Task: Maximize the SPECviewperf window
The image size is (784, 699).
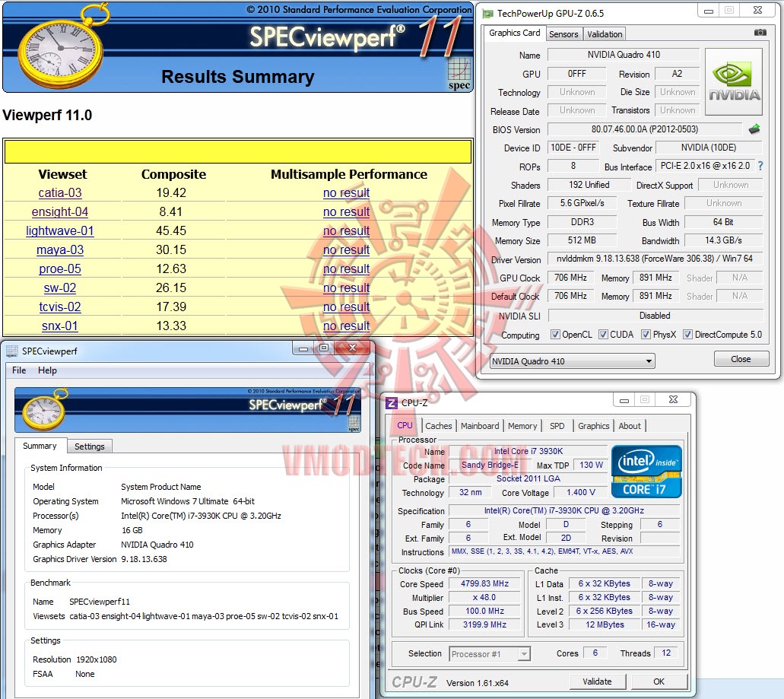Action: (x=324, y=348)
